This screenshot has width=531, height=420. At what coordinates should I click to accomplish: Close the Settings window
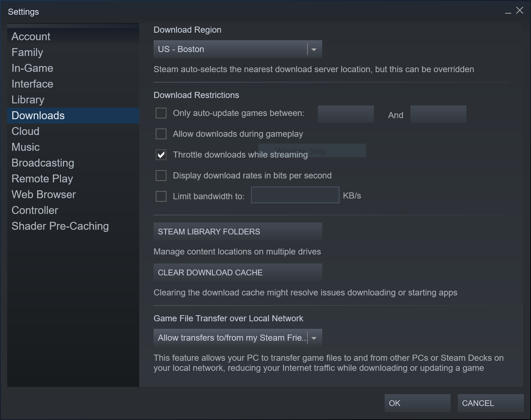[x=520, y=10]
